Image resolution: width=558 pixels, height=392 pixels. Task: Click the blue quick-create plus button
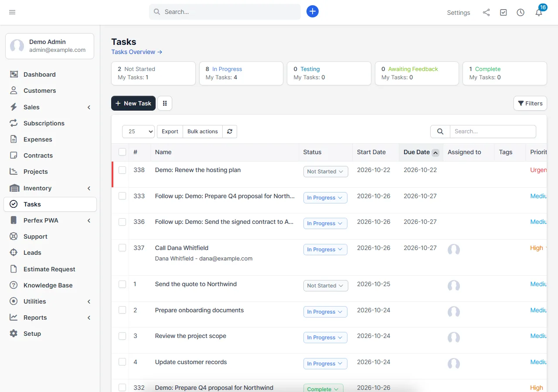coord(313,11)
